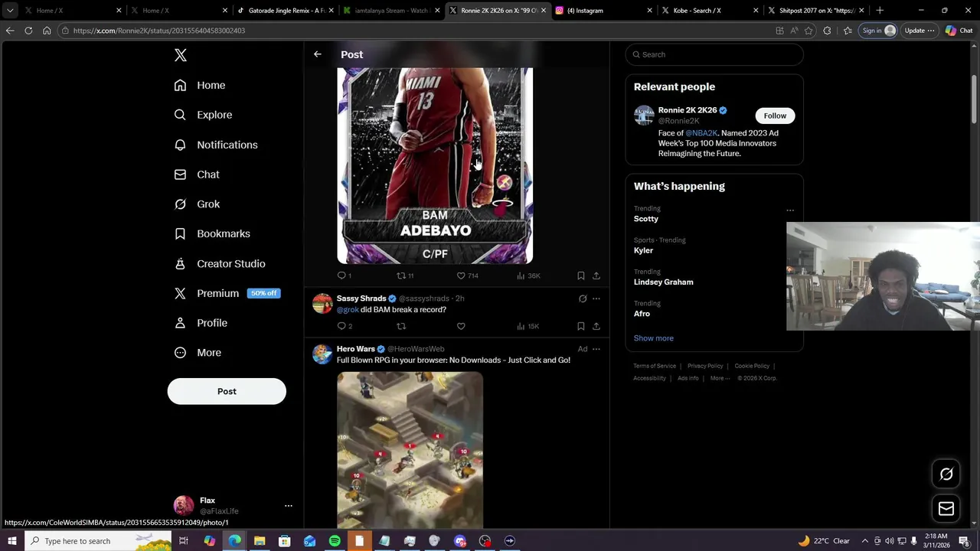Click Show more under What's happening
The height and width of the screenshot is (551, 980).
coord(654,338)
